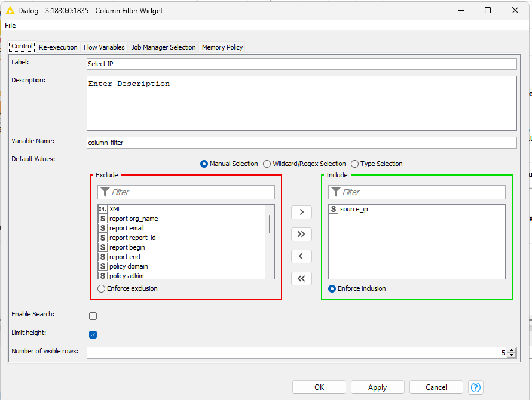Open help with the question mark button
Image resolution: width=532 pixels, height=400 pixels.
pos(476,387)
